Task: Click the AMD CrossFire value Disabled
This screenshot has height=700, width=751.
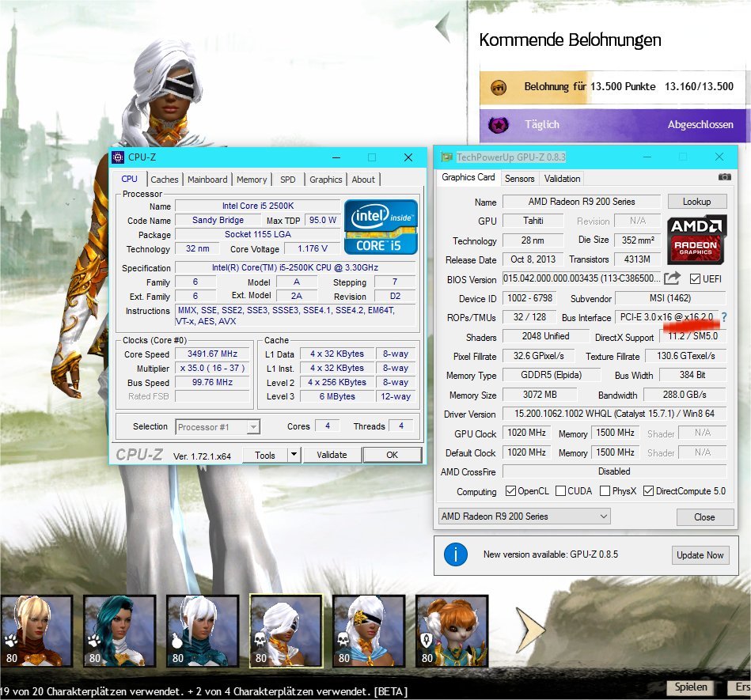Action: click(615, 471)
